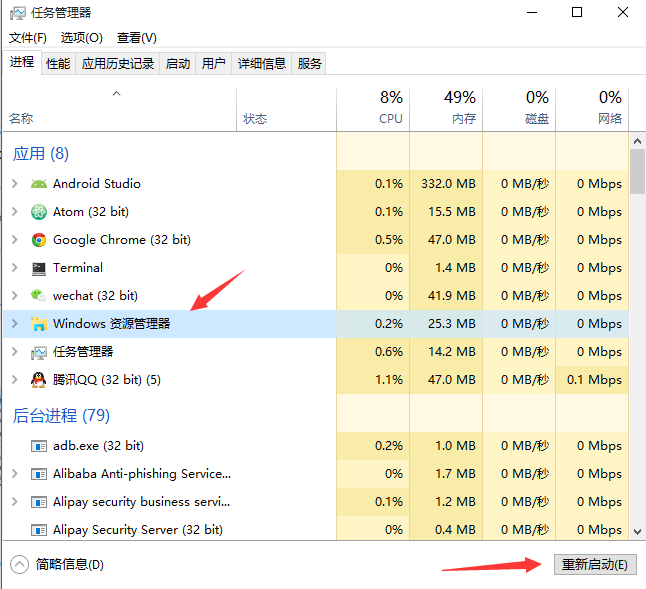Switch to the 详细信息 tab

(262, 63)
